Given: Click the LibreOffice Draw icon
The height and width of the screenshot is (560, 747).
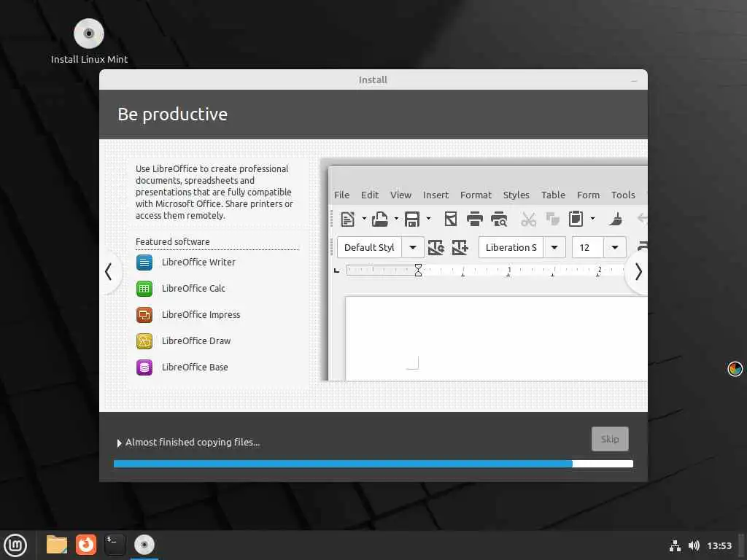Looking at the screenshot, I should click(144, 341).
